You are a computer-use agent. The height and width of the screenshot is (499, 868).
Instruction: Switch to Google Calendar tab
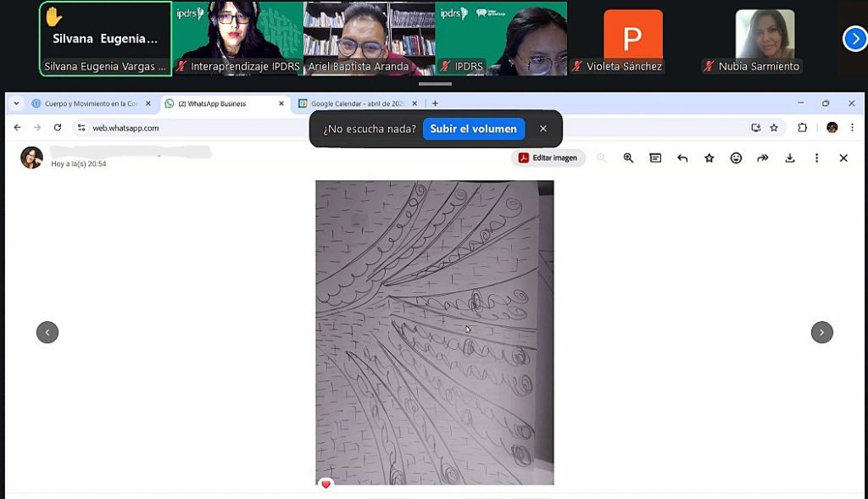pyautogui.click(x=358, y=103)
